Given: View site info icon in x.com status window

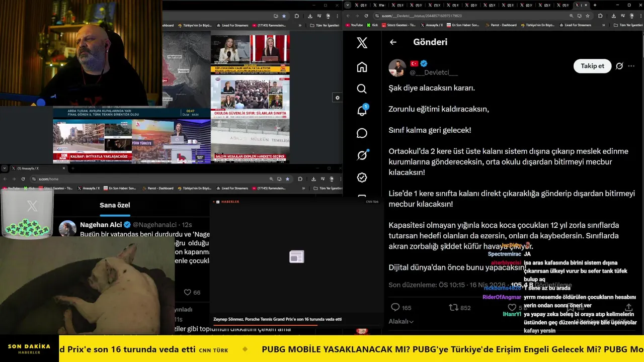Looking at the screenshot, I should tap(377, 16).
